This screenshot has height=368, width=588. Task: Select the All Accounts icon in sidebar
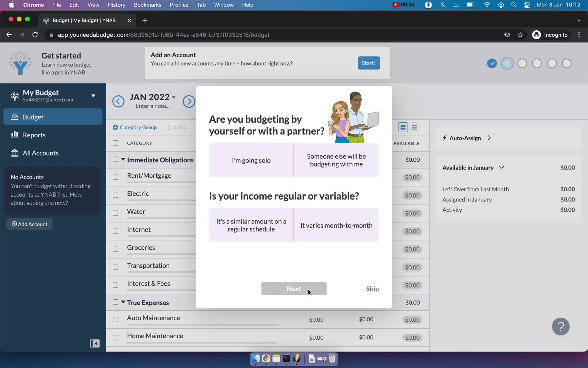15,153
